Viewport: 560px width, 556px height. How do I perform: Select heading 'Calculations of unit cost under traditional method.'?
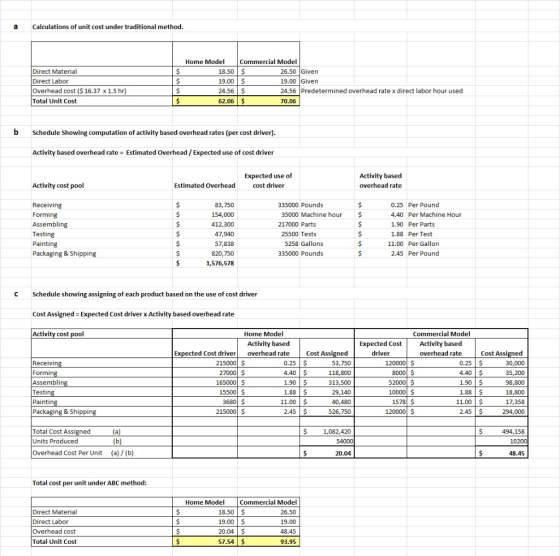tap(108, 27)
